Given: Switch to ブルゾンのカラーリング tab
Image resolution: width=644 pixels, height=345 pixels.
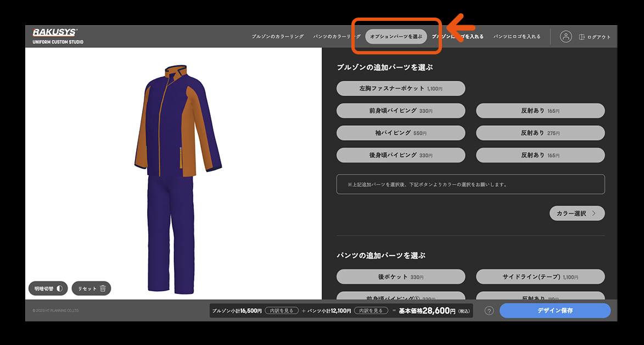Looking at the screenshot, I should tap(277, 37).
